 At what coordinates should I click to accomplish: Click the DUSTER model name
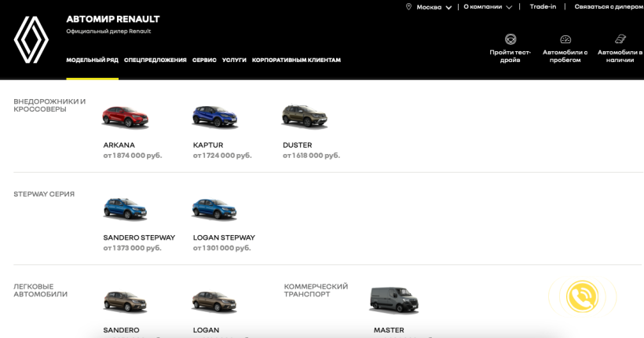click(298, 145)
